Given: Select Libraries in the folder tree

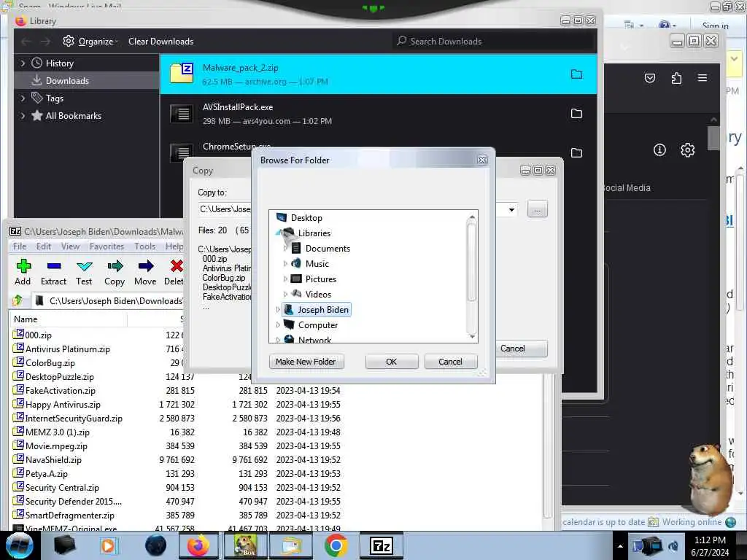Looking at the screenshot, I should tap(314, 233).
